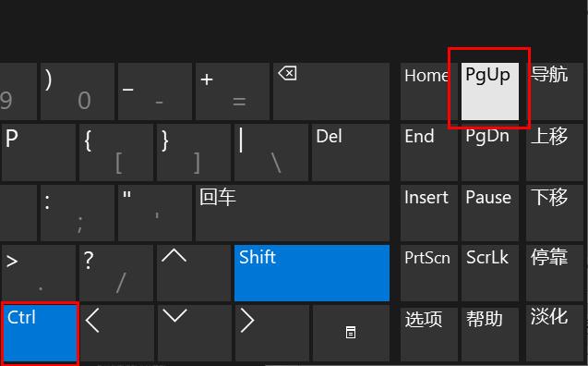Tap the left arrow key
588x366 pixels.
point(116,333)
